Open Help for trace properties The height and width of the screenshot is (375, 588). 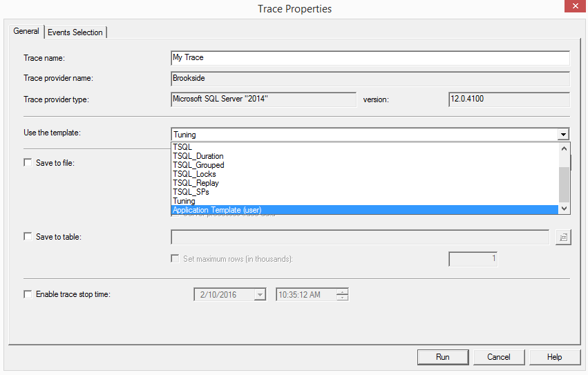554,357
